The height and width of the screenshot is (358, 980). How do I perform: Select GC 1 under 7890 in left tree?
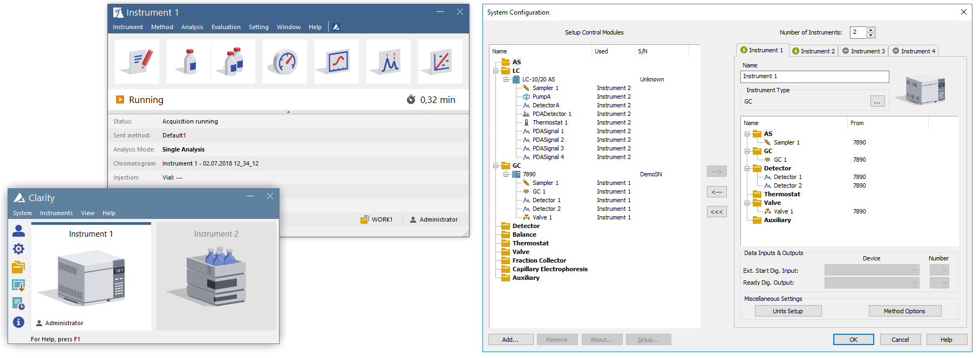click(x=539, y=191)
